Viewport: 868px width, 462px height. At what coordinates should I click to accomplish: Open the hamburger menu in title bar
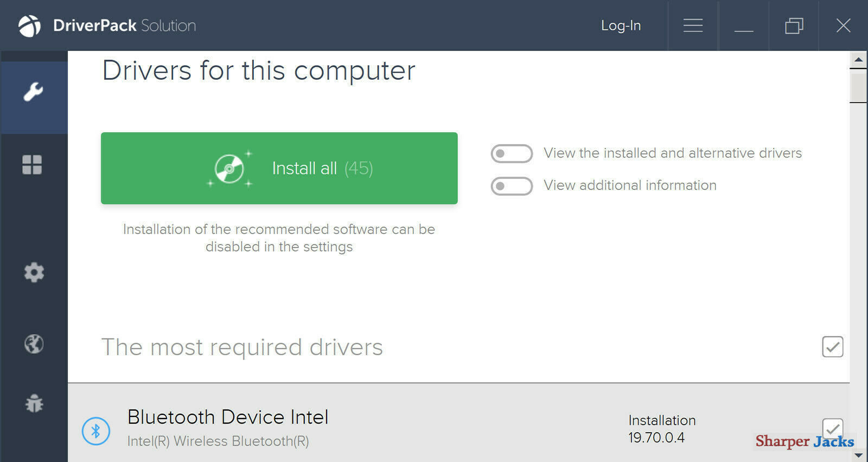point(693,25)
